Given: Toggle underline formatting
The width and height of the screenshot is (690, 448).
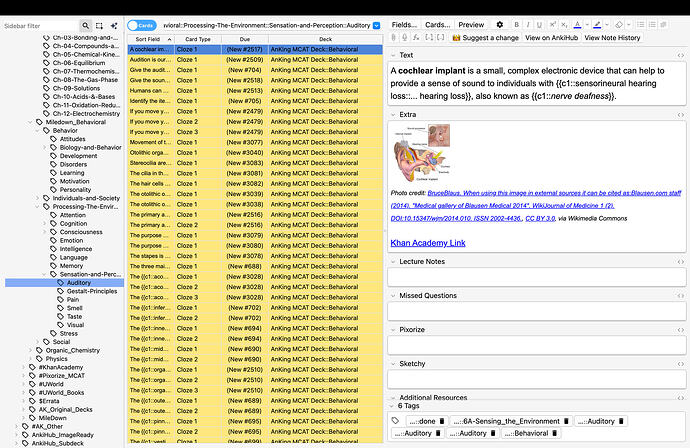Looking at the screenshot, I should [x=540, y=25].
